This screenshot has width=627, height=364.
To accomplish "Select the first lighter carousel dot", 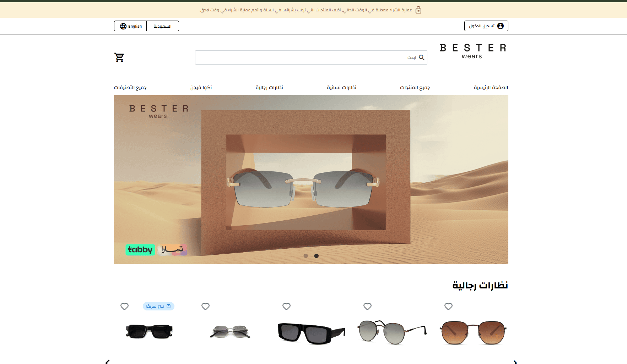I will 306,256.
